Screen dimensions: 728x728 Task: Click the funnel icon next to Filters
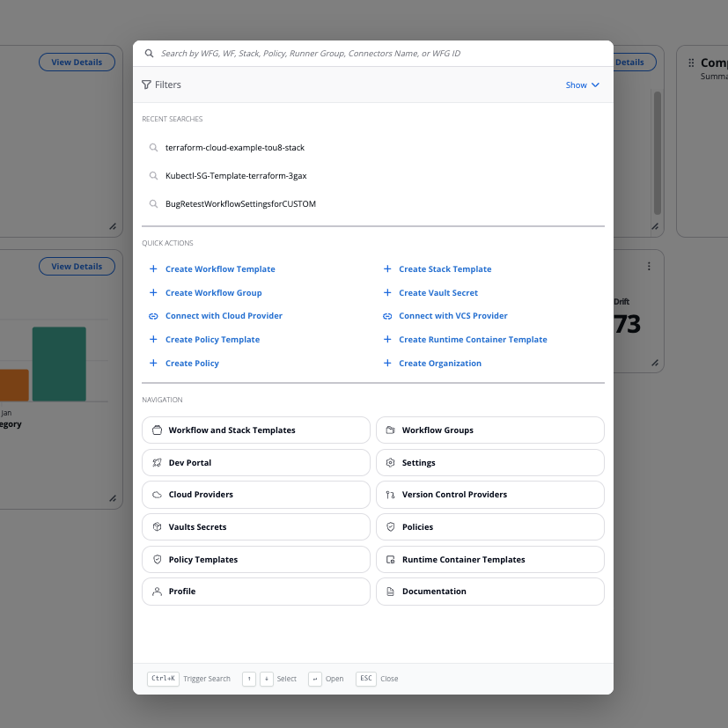click(x=146, y=85)
